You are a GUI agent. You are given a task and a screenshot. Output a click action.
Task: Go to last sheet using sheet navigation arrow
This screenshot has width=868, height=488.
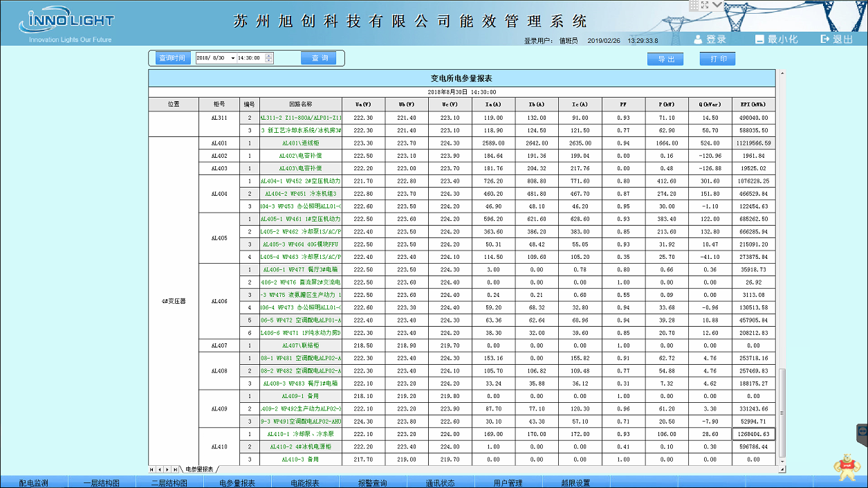pyautogui.click(x=176, y=469)
